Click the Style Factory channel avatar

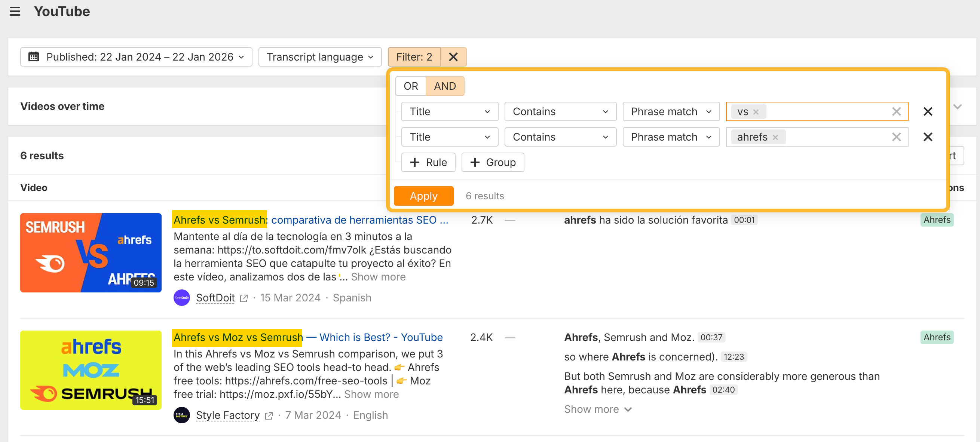pos(182,415)
